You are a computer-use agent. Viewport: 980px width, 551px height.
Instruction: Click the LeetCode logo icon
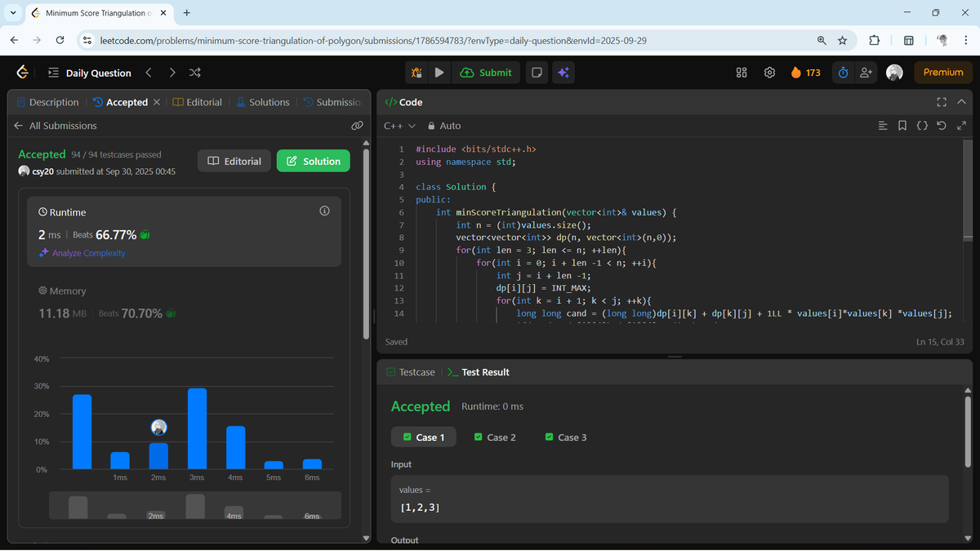[x=23, y=73]
